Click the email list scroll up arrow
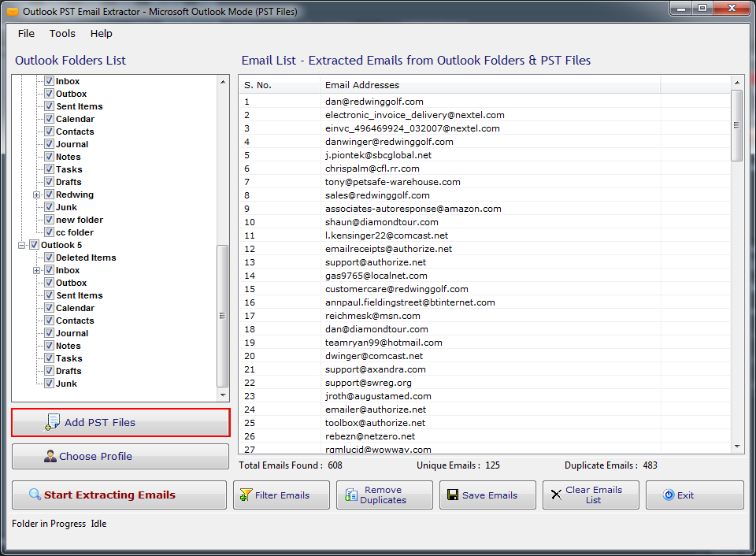The width and height of the screenshot is (756, 556). coord(737,83)
